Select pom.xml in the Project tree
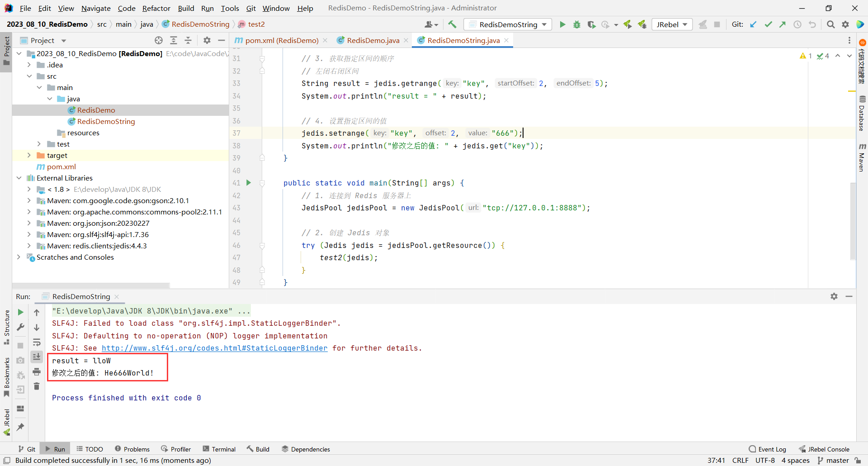The height and width of the screenshot is (466, 868). point(61,166)
